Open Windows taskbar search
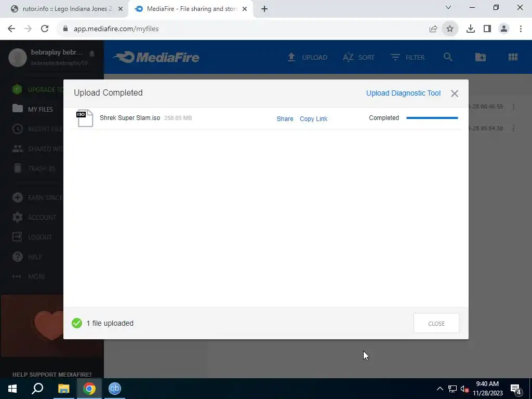The image size is (532, 399). click(37, 389)
